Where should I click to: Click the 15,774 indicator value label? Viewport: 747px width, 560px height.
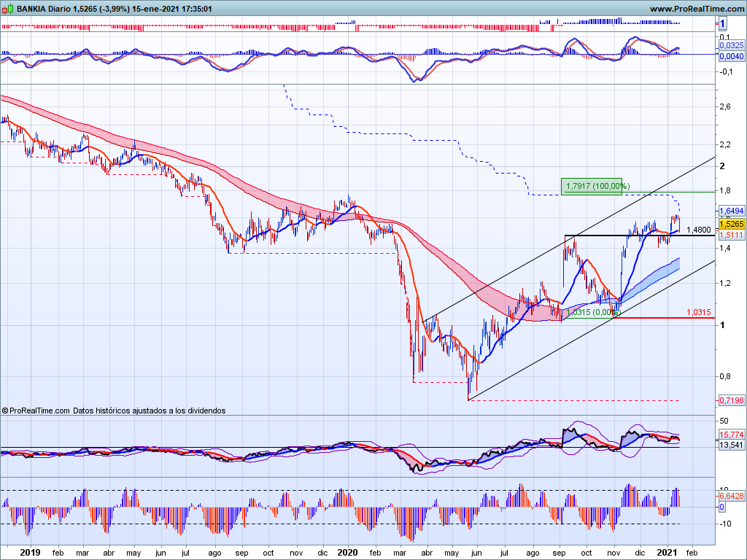pyautogui.click(x=731, y=435)
